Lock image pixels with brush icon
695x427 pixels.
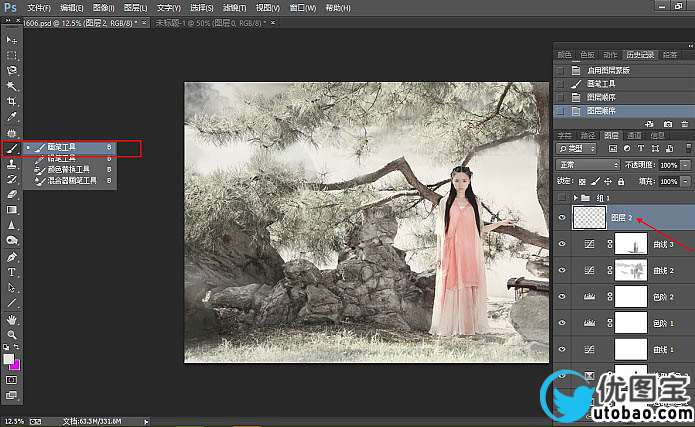click(x=596, y=181)
